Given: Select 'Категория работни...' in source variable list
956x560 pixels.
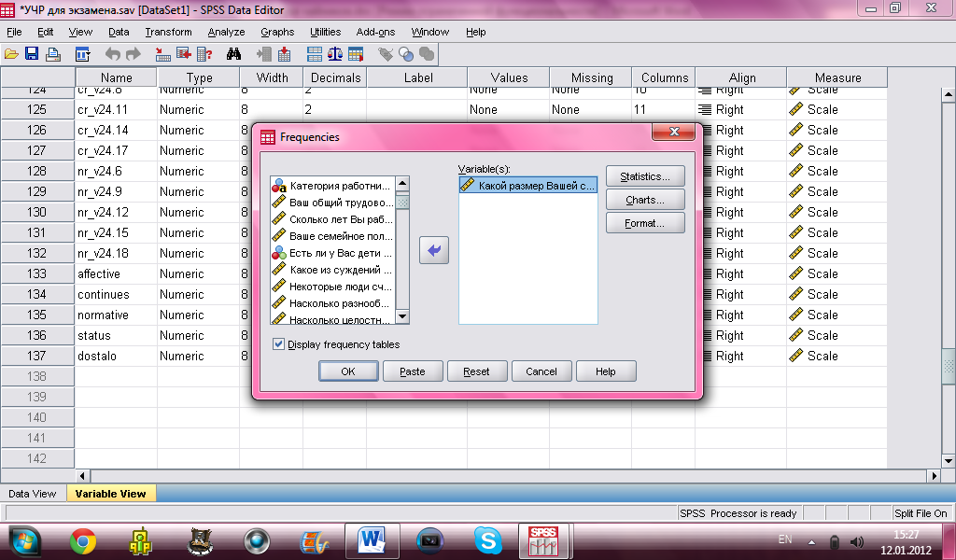Looking at the screenshot, I should click(x=333, y=185).
